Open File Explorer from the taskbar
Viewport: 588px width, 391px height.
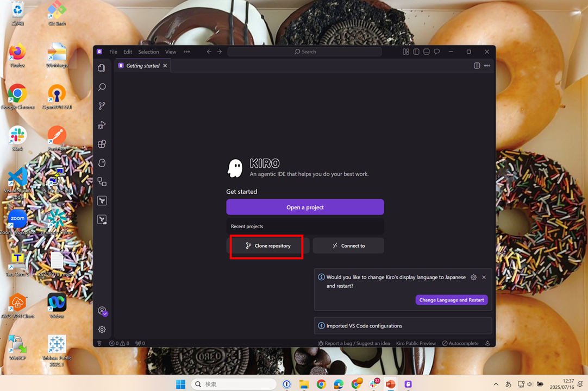pyautogui.click(x=304, y=384)
